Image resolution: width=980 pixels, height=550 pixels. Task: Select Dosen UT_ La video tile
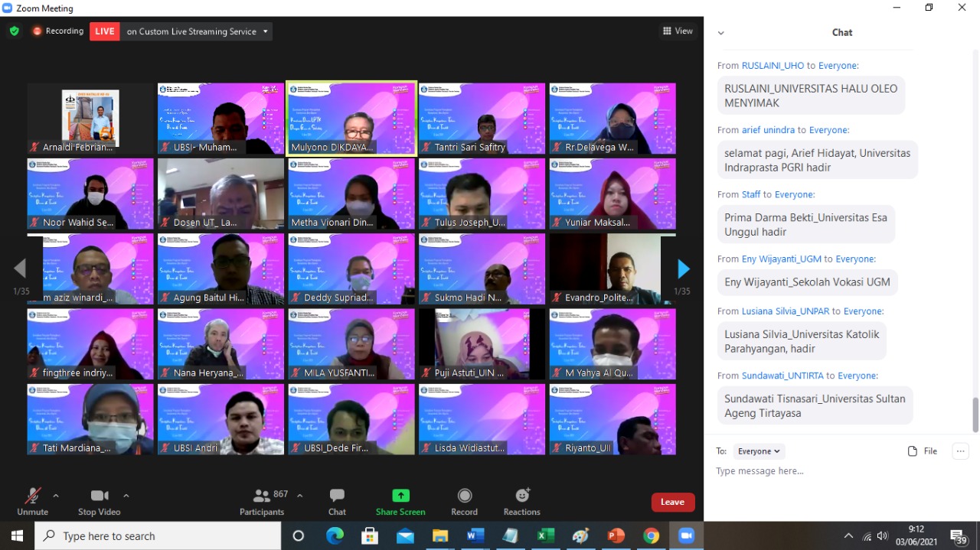pos(220,194)
